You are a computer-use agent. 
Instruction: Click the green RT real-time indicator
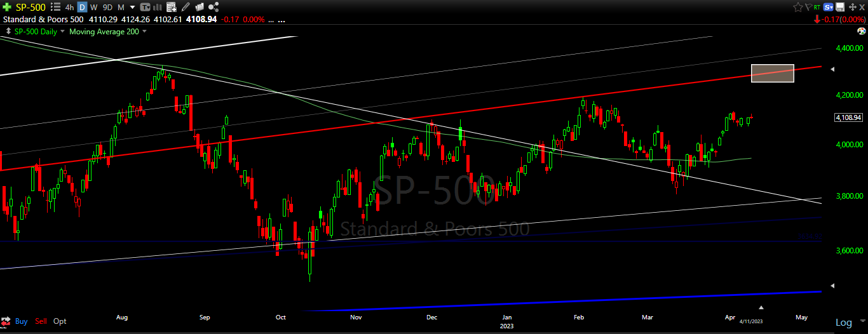(817, 7)
